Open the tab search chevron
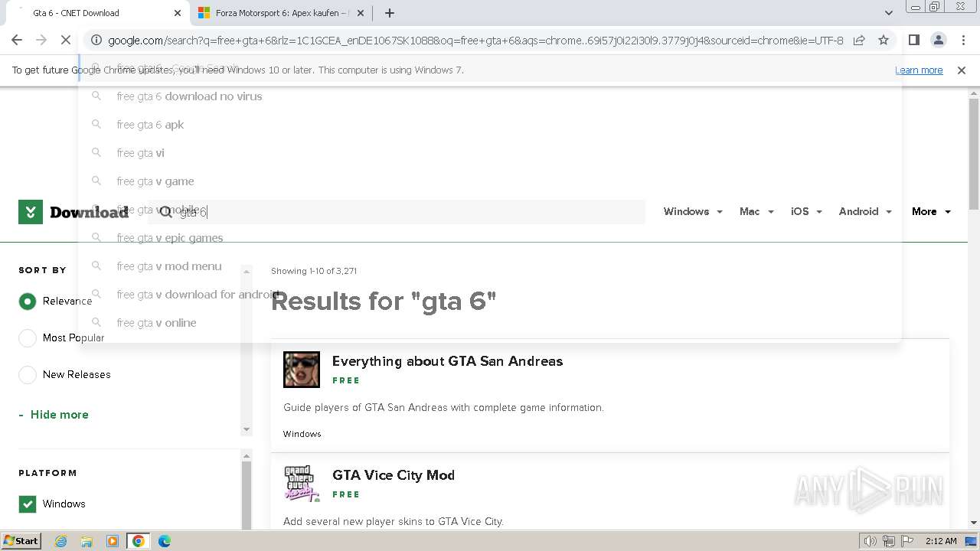Screen dimensions: 980x551 point(888,13)
